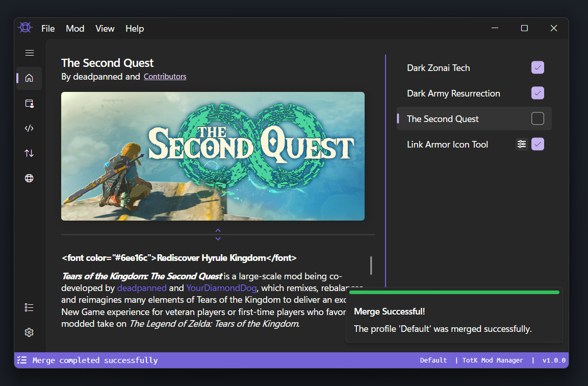The height and width of the screenshot is (386, 588).
Task: Click the profile list icon near bottom sidebar
Action: pos(29,307)
